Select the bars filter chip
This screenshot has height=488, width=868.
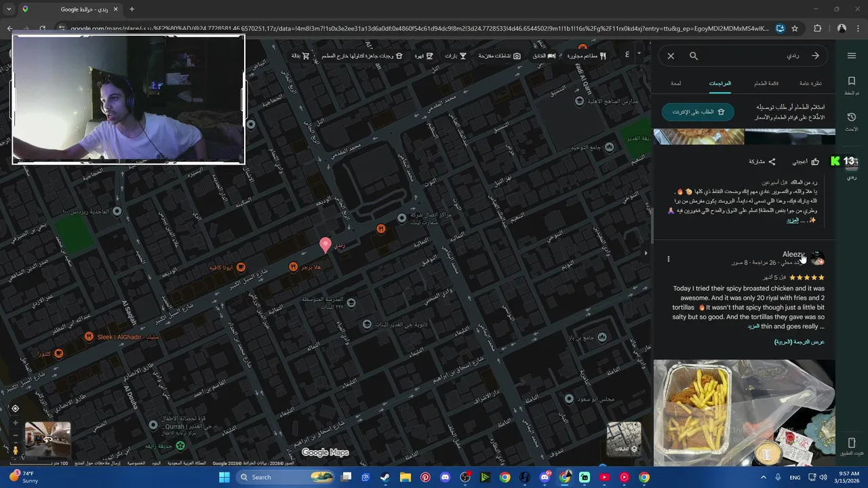coord(456,56)
